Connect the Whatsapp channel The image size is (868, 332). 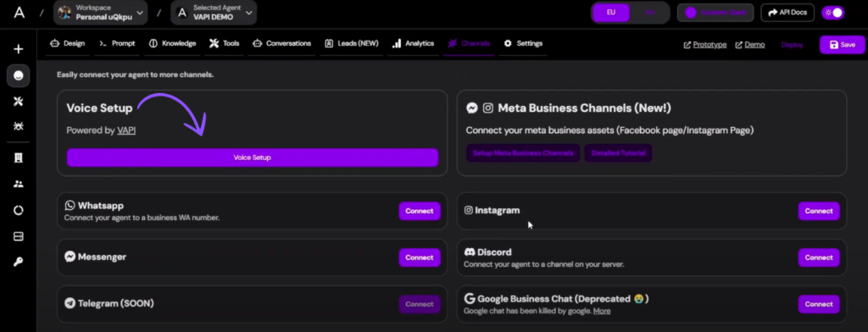click(420, 211)
